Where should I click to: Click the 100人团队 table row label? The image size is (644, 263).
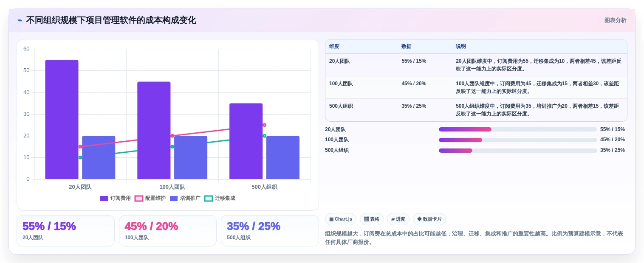click(x=341, y=84)
